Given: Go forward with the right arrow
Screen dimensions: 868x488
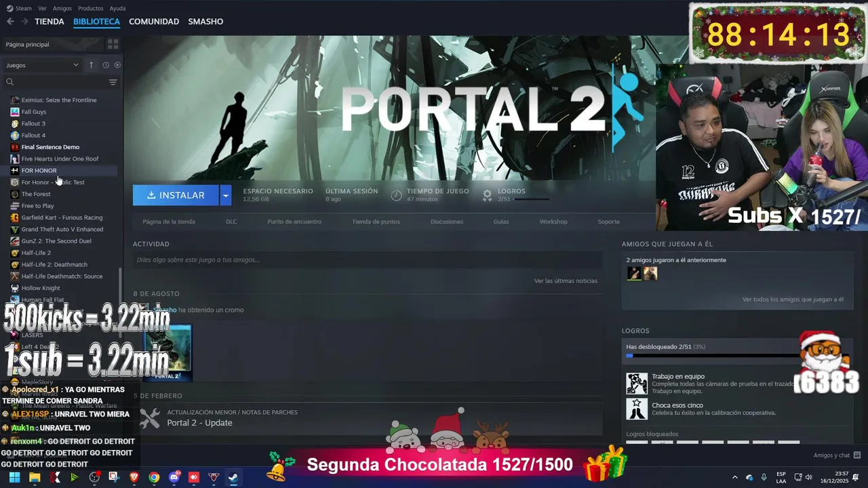Looking at the screenshot, I should (24, 22).
